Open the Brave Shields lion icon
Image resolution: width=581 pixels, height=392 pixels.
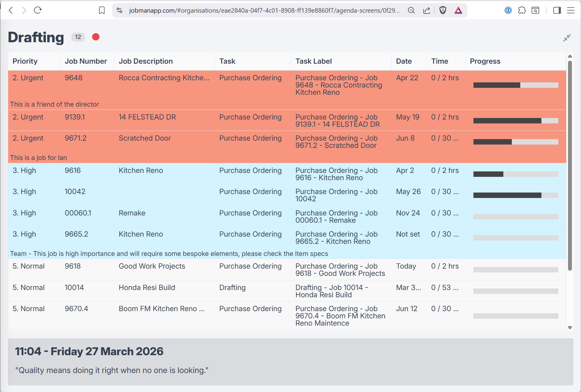coord(443,10)
